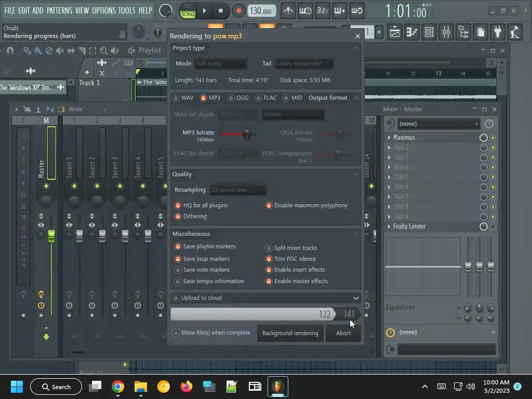This screenshot has height=399, width=532.
Task: Select the Playlist slip tool
Action: click(71, 50)
